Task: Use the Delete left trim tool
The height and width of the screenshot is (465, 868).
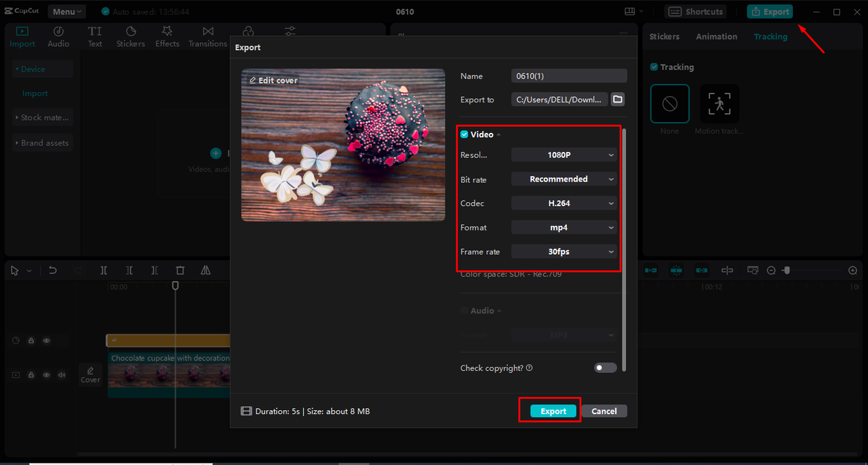Action: click(129, 270)
